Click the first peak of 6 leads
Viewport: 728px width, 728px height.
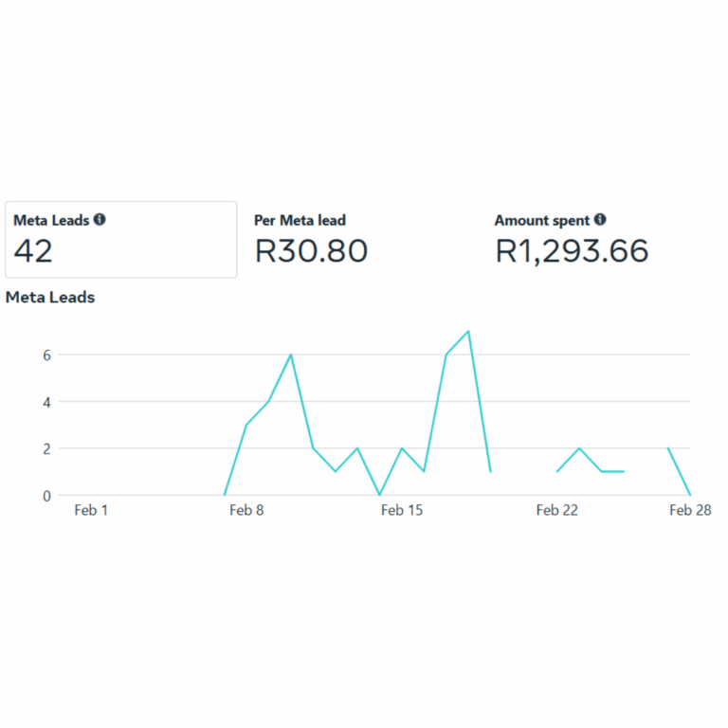coord(291,355)
